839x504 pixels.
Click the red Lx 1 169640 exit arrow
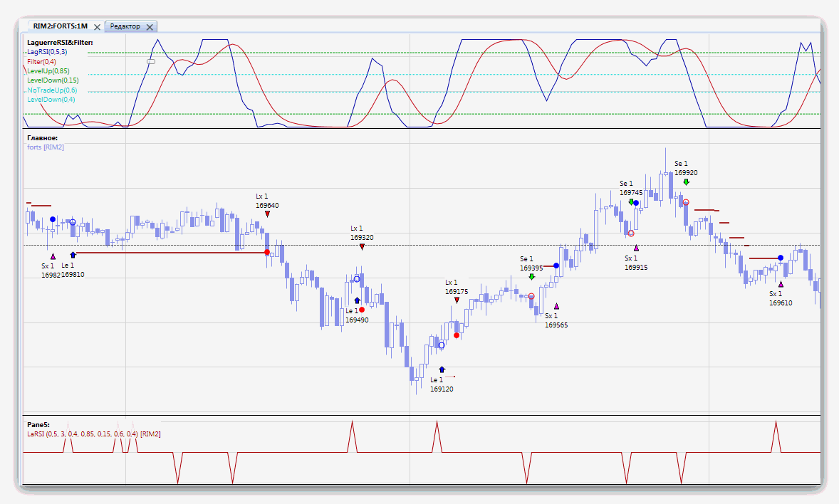pos(268,214)
